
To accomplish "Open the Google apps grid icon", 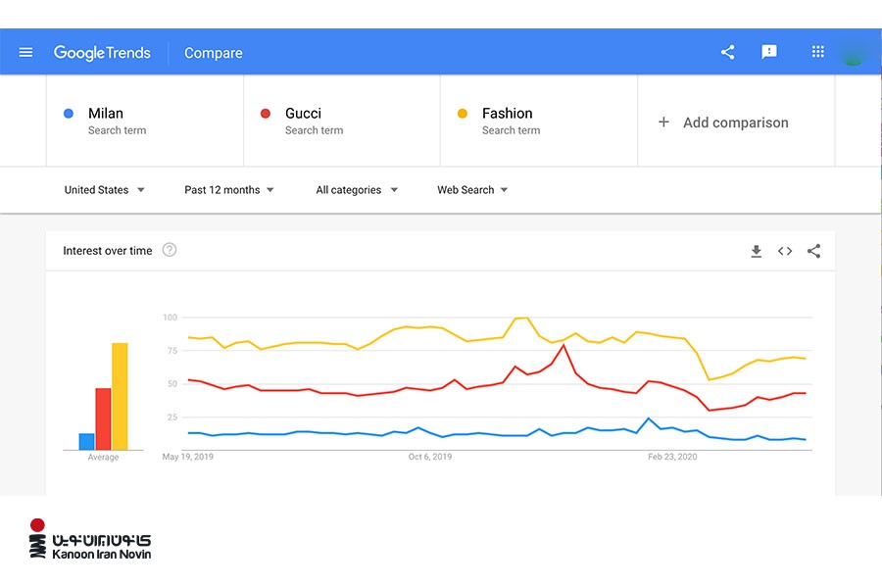I will 817,52.
